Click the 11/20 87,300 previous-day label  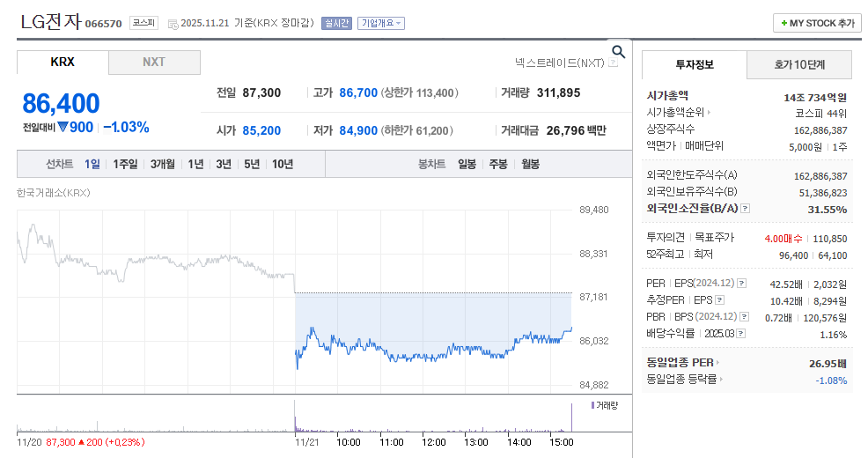(x=81, y=442)
